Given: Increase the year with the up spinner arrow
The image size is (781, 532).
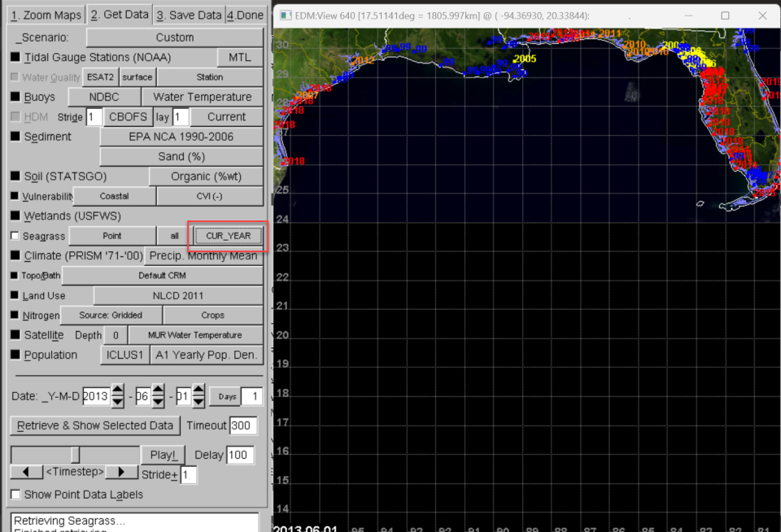Looking at the screenshot, I should pos(117,391).
